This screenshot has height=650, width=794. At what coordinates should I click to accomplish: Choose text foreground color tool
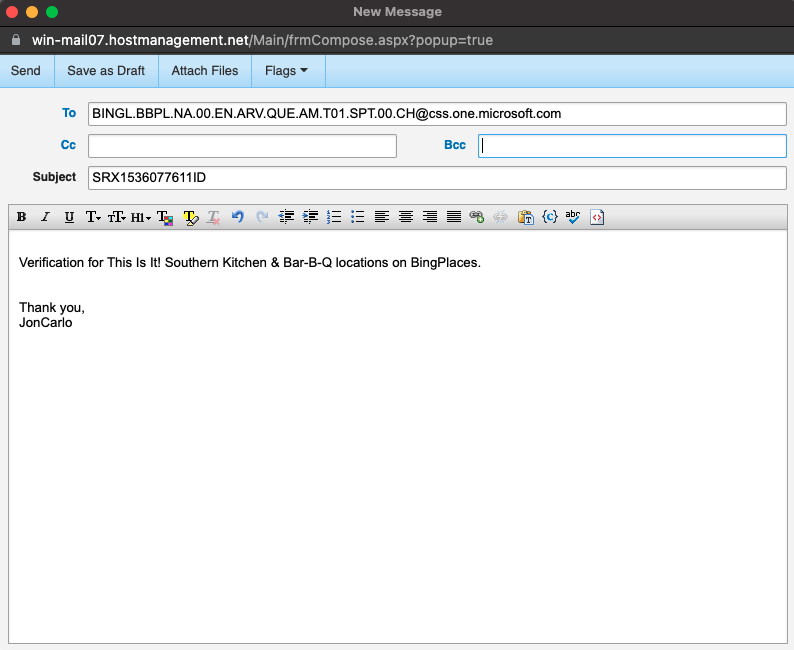[165, 217]
